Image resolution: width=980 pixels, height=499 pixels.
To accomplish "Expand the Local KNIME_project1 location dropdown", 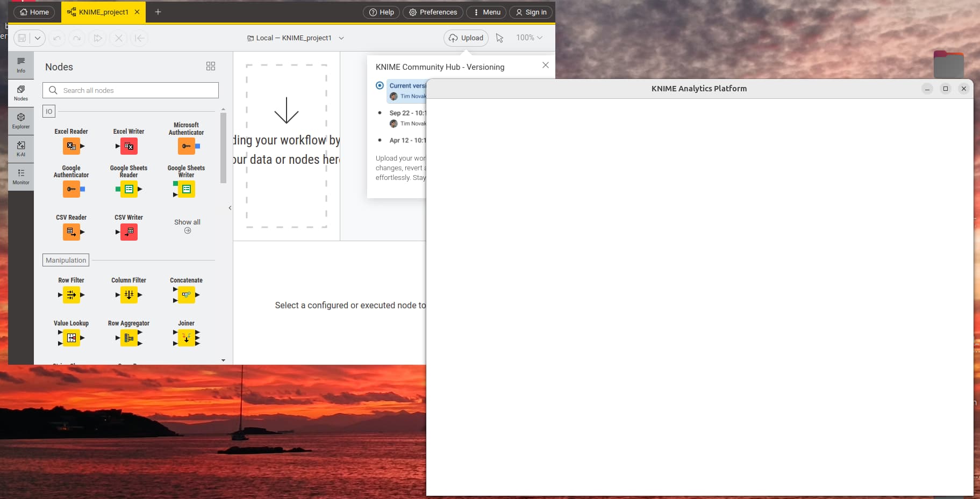I will pyautogui.click(x=341, y=38).
